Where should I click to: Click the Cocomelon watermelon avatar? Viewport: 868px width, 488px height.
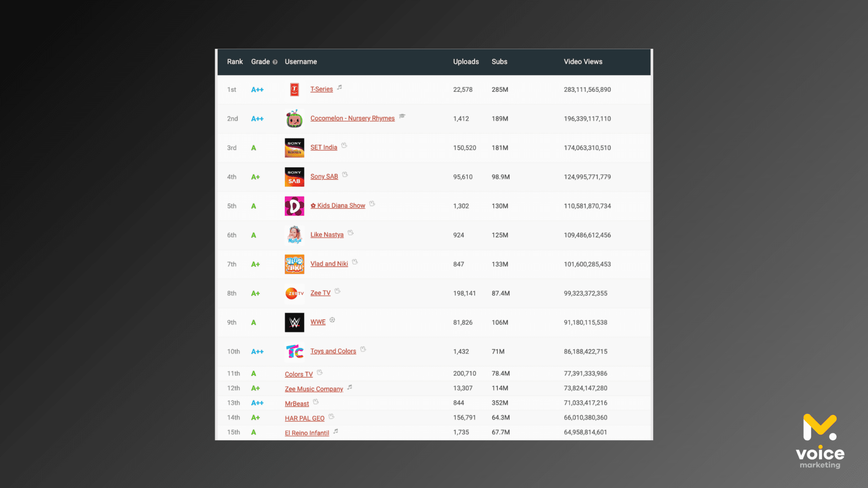click(294, 119)
